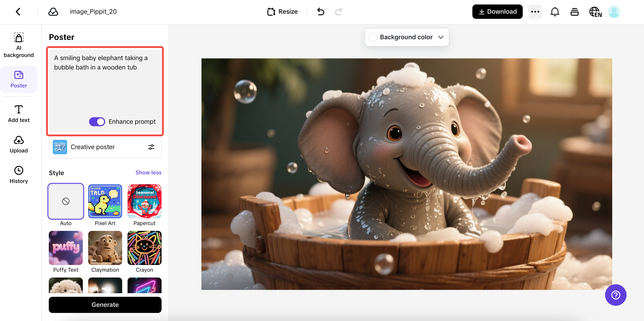Image resolution: width=644 pixels, height=321 pixels.
Task: Select the Add text tool
Action: coord(19,113)
